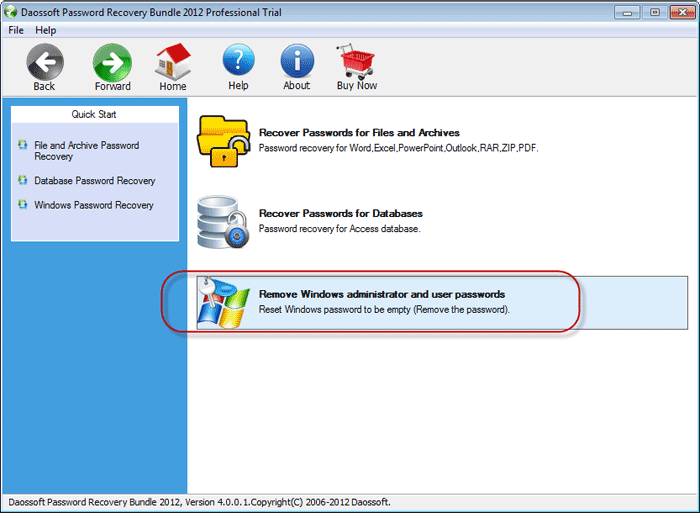
Task: Click icon beside File and Archive Password Recovery
Action: [22, 145]
